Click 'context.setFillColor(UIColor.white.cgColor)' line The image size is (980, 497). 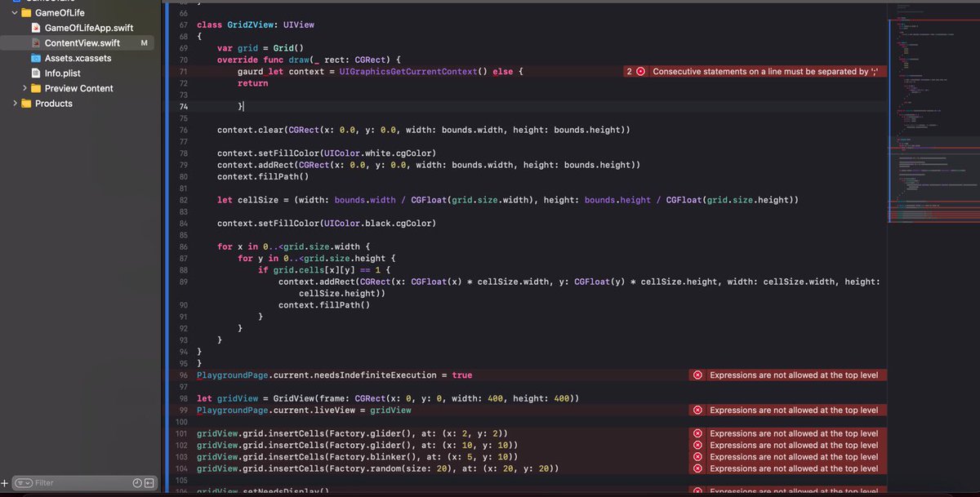click(327, 153)
